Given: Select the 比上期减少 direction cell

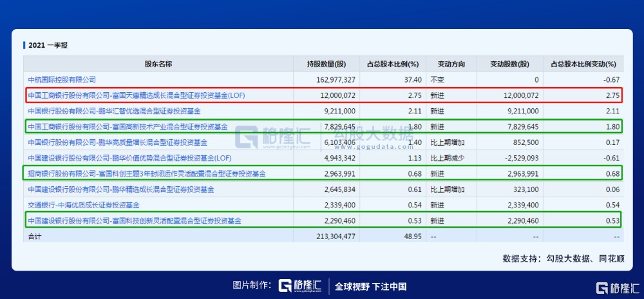Looking at the screenshot, I should 448,158.
